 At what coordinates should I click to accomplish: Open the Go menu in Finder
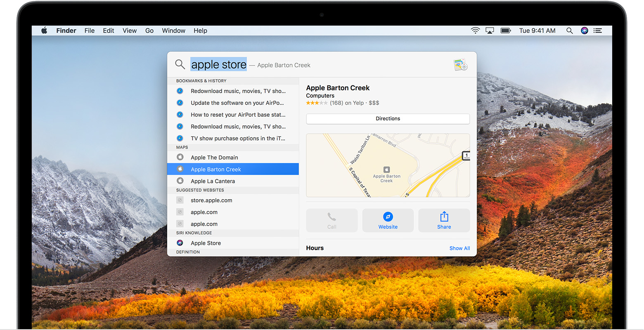[149, 30]
